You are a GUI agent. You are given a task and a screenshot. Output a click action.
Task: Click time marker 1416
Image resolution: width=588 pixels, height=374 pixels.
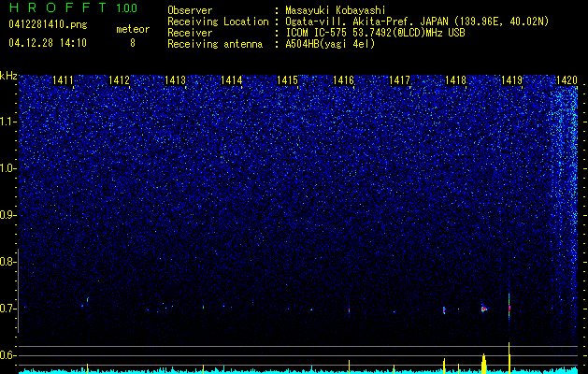tap(343, 79)
